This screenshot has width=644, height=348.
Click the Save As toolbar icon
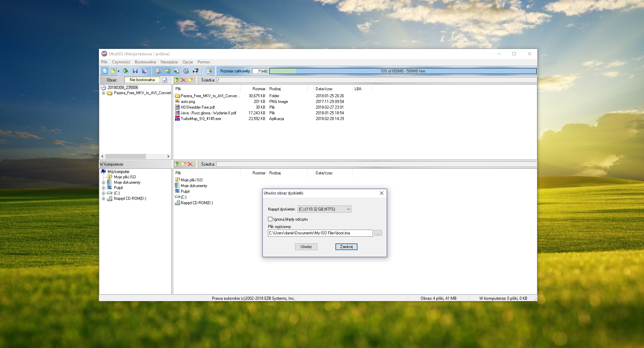(145, 71)
